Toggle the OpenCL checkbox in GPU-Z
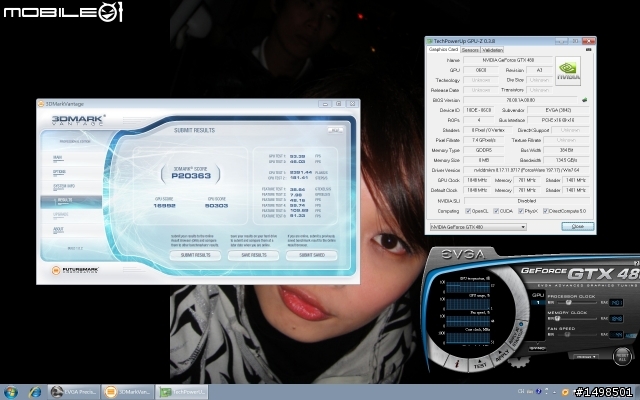Image resolution: width=640 pixels, height=400 pixels. click(x=468, y=211)
